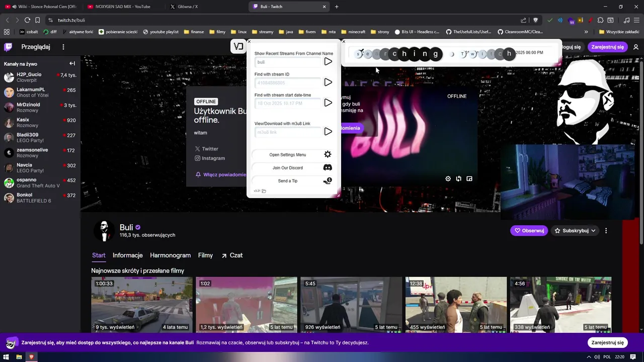Open Czat popout tab
Screen dimensions: 644x362
(232, 255)
